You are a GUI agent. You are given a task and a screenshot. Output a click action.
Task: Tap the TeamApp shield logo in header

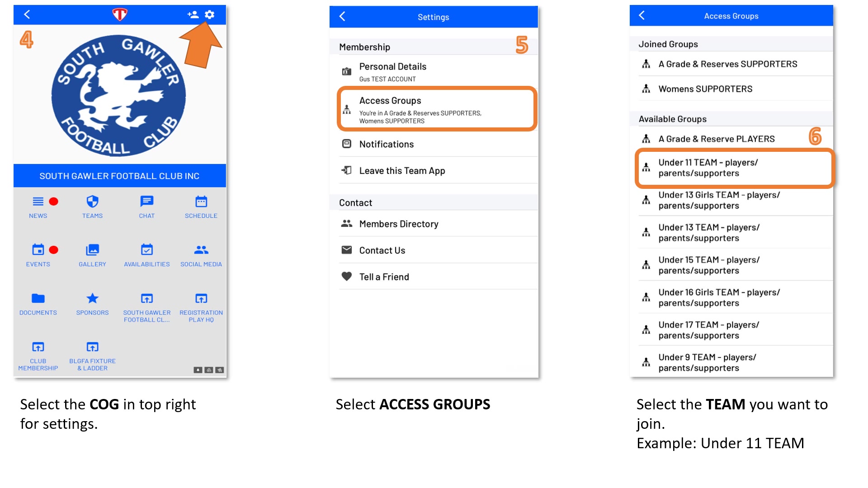120,14
